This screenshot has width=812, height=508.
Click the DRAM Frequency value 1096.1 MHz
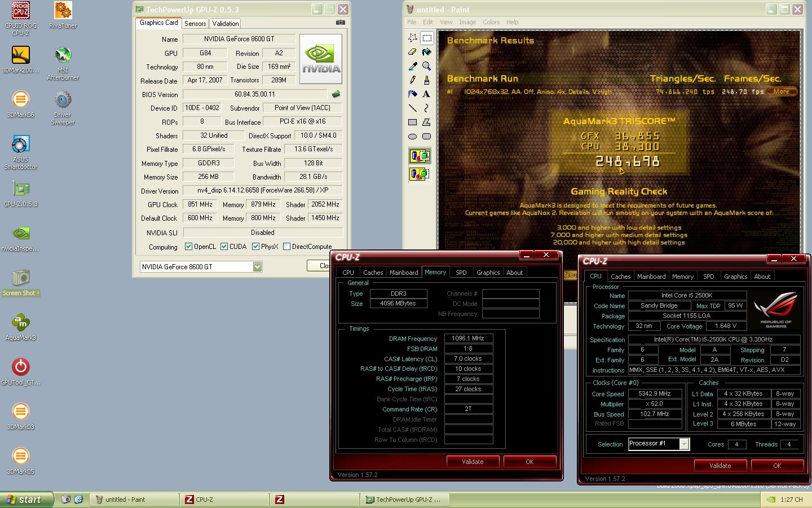pos(468,339)
